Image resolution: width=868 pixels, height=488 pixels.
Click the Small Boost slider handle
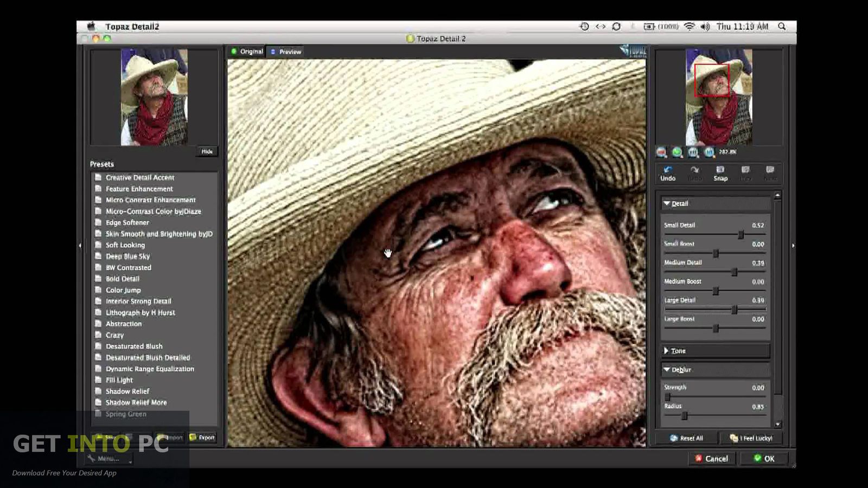pyautogui.click(x=716, y=253)
